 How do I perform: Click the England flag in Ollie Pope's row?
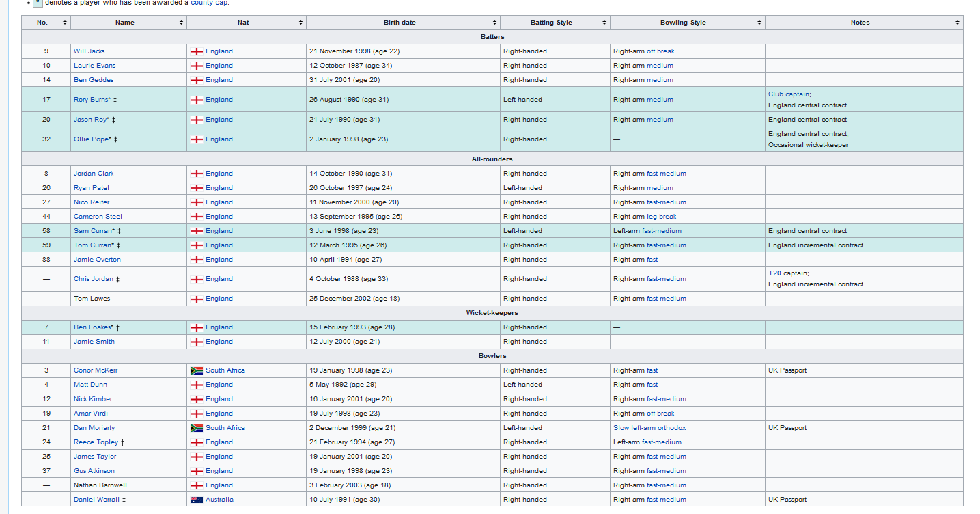(x=197, y=139)
